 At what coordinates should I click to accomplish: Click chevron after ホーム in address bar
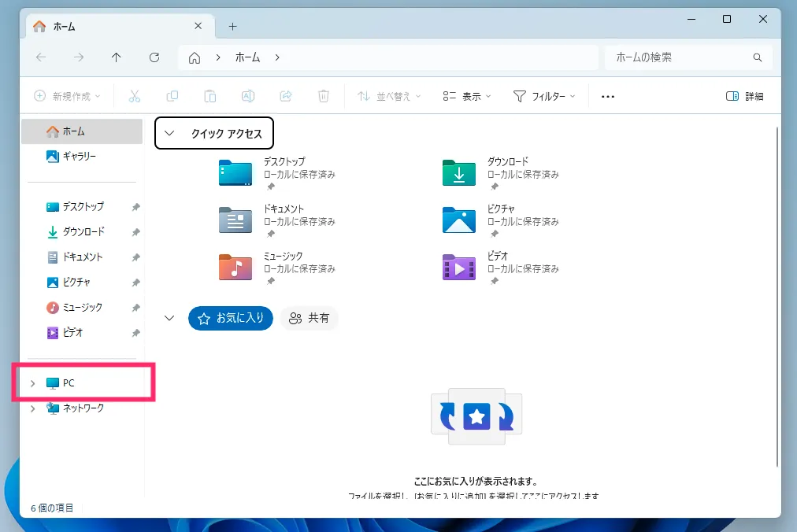(277, 57)
